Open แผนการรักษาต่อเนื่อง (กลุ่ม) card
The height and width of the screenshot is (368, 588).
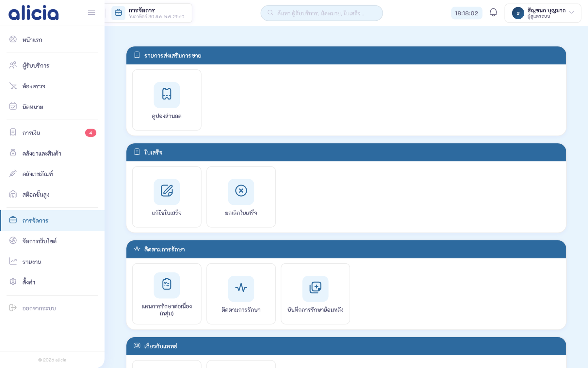(x=167, y=294)
